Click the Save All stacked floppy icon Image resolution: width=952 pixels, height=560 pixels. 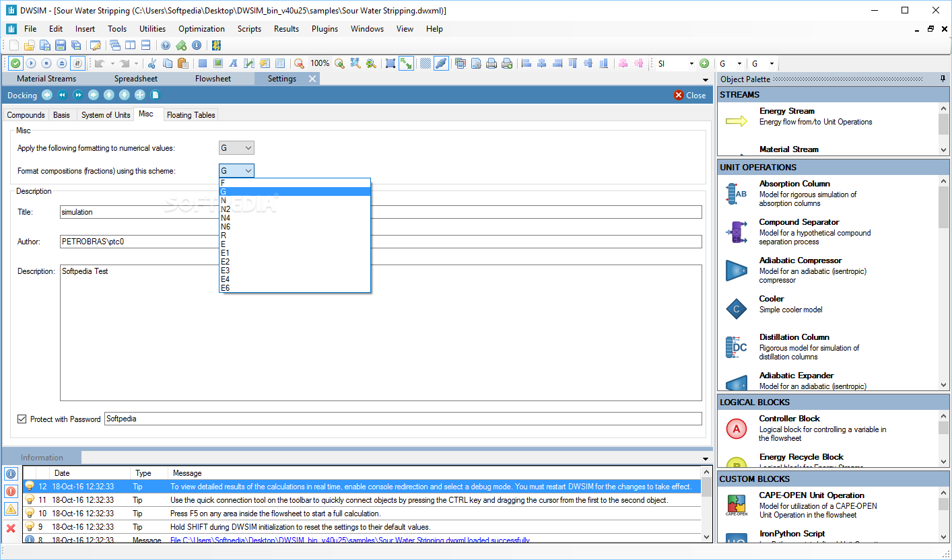point(76,46)
